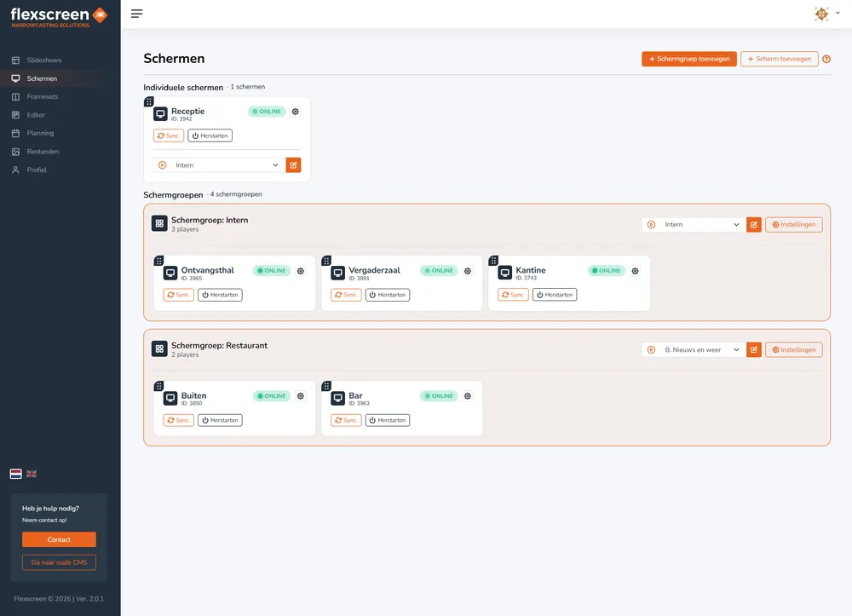Click the help question mark icon
The image size is (852, 616).
(826, 59)
